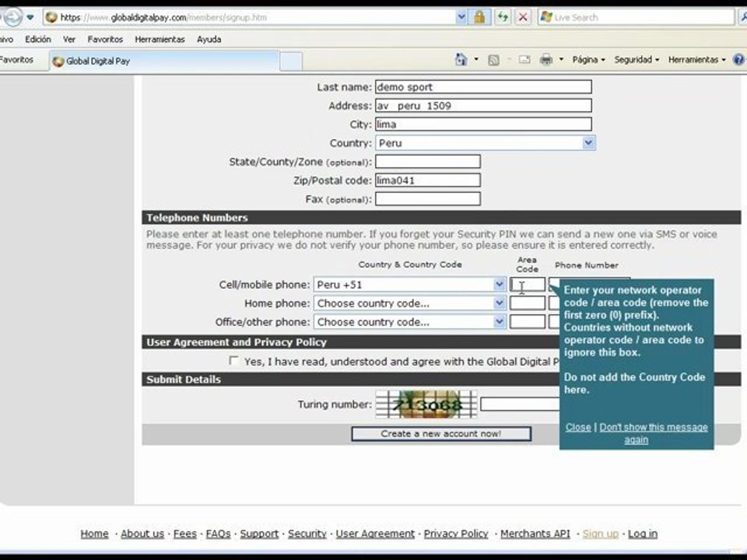Click the Log in footer link
The image size is (747, 560).
(643, 534)
